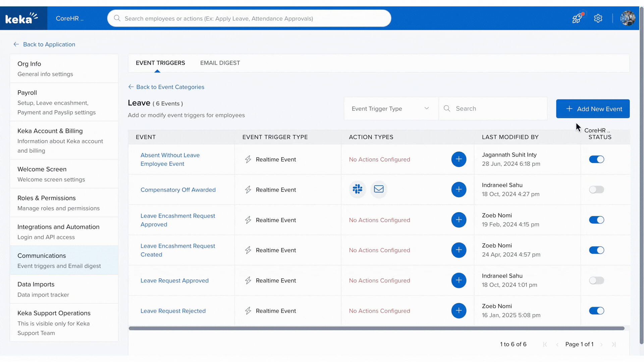
Task: Click Add New Event button
Action: point(593,109)
